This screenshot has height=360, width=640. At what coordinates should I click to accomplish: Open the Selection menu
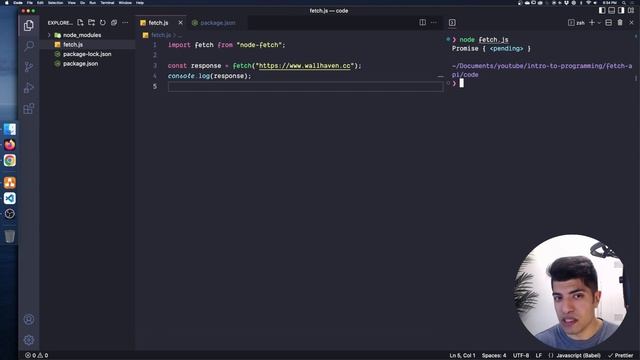[x=55, y=2]
